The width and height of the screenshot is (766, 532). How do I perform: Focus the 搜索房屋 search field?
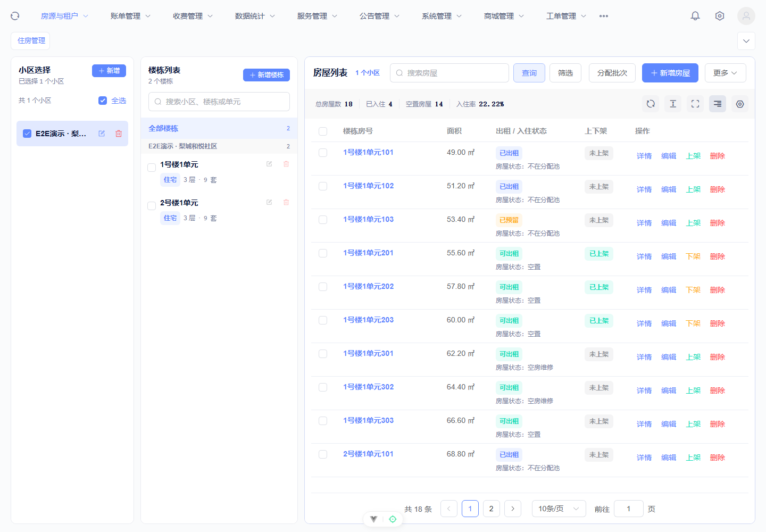tap(449, 73)
